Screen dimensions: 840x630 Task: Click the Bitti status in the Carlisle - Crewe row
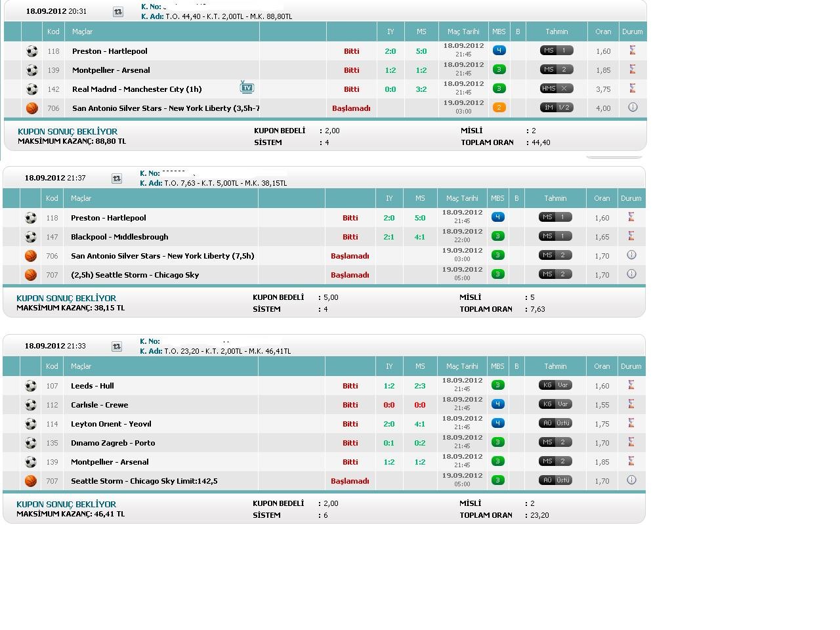click(350, 405)
